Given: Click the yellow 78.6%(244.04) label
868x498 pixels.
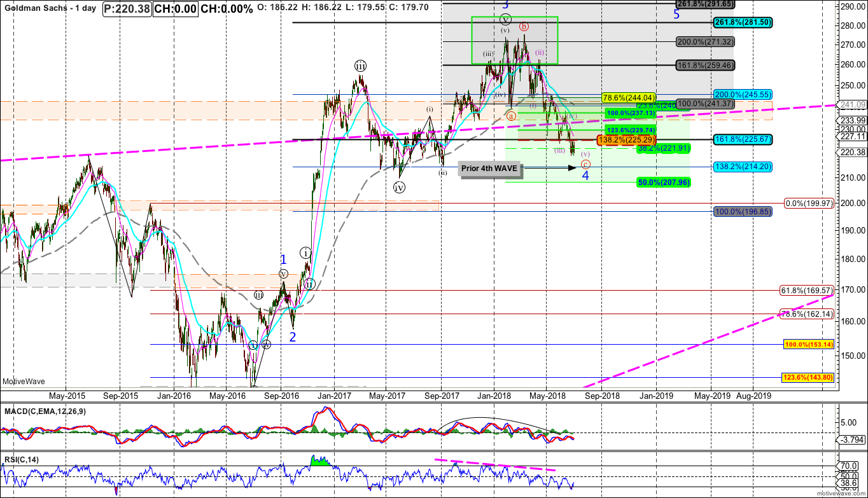Looking at the screenshot, I should (628, 97).
